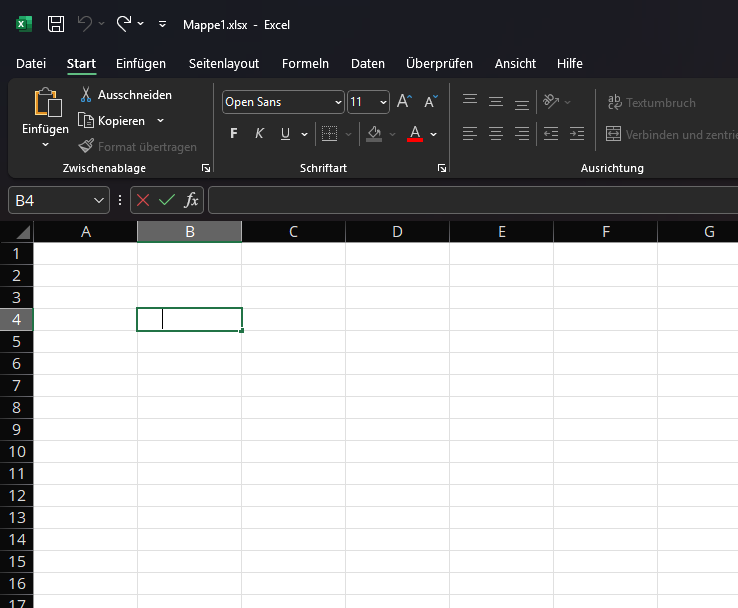Toggle italic formatting (K)
738x608 pixels.
(259, 134)
